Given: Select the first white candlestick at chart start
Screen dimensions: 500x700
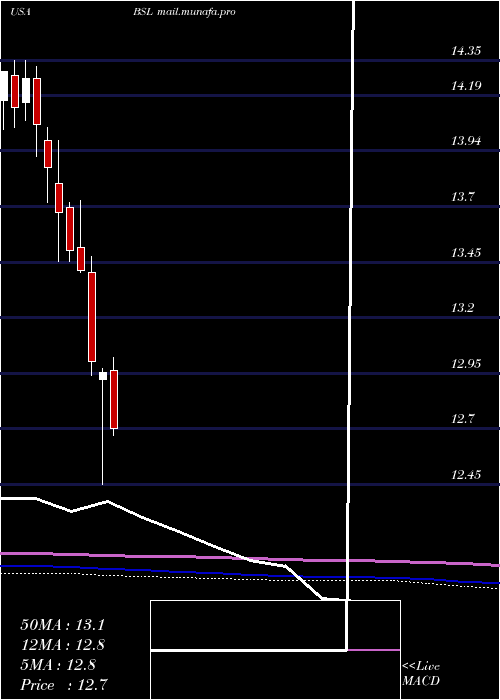Looking at the screenshot, I should 4,86.
